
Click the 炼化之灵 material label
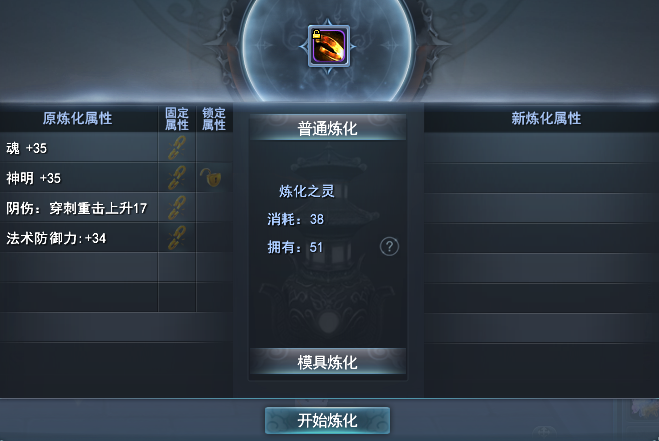pyautogui.click(x=307, y=191)
